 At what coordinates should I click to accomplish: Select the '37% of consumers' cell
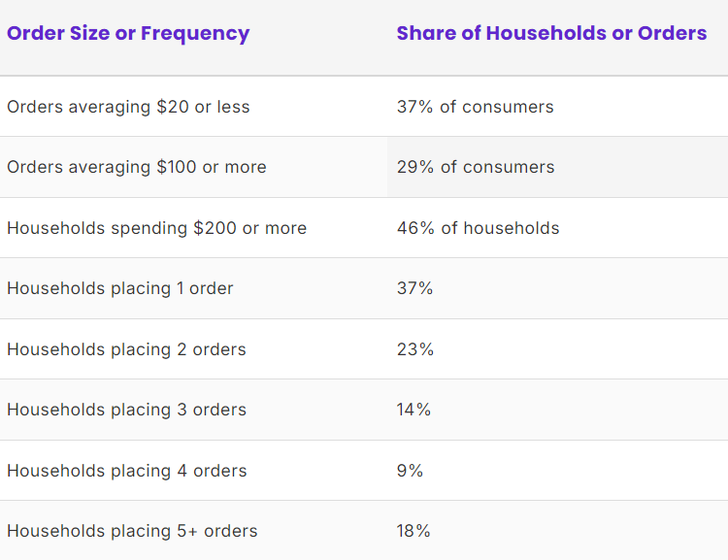click(475, 107)
